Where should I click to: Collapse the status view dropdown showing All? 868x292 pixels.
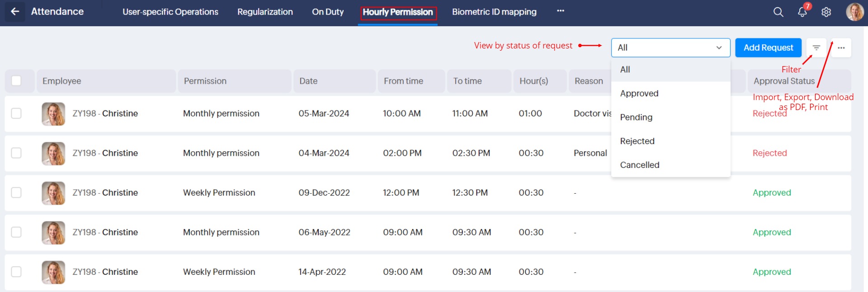point(670,48)
